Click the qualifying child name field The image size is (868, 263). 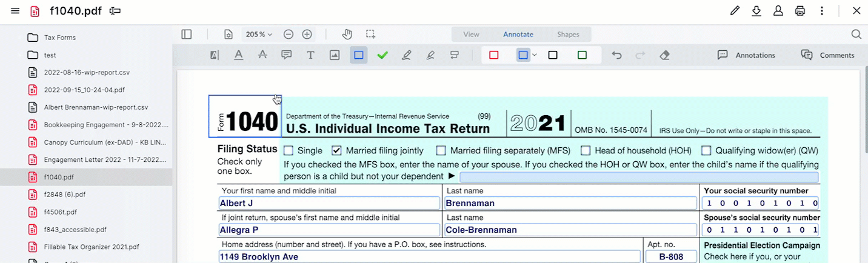639,177
